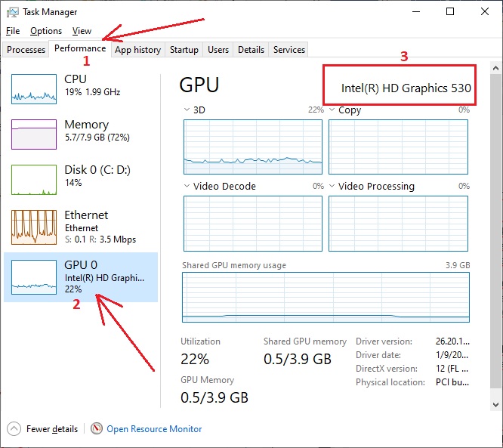Click the vertical scrollbar thumb

(495, 231)
